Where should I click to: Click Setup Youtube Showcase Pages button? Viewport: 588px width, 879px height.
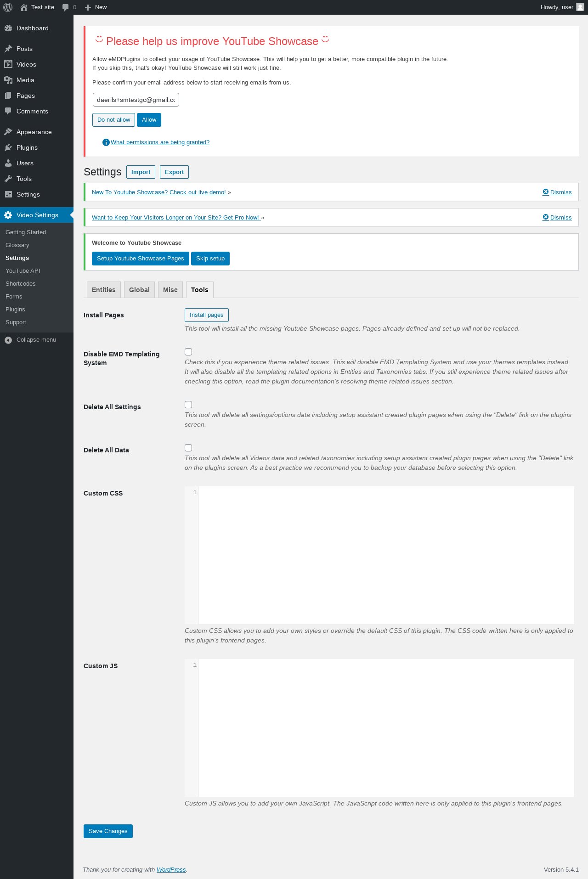pyautogui.click(x=141, y=259)
